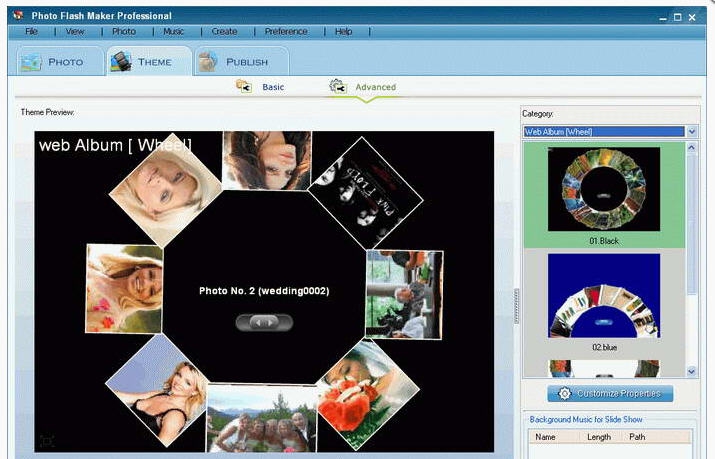Click the Customize Properties button
Image resolution: width=715 pixels, height=459 pixels.
(x=610, y=394)
